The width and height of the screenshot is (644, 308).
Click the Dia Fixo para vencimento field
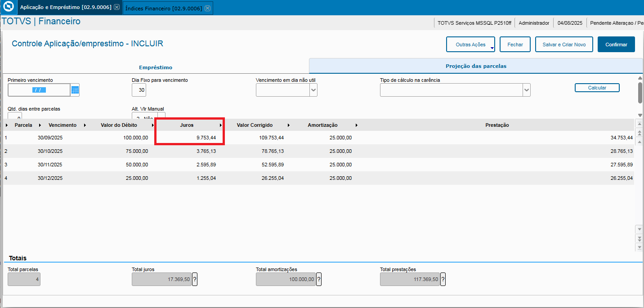click(x=139, y=90)
